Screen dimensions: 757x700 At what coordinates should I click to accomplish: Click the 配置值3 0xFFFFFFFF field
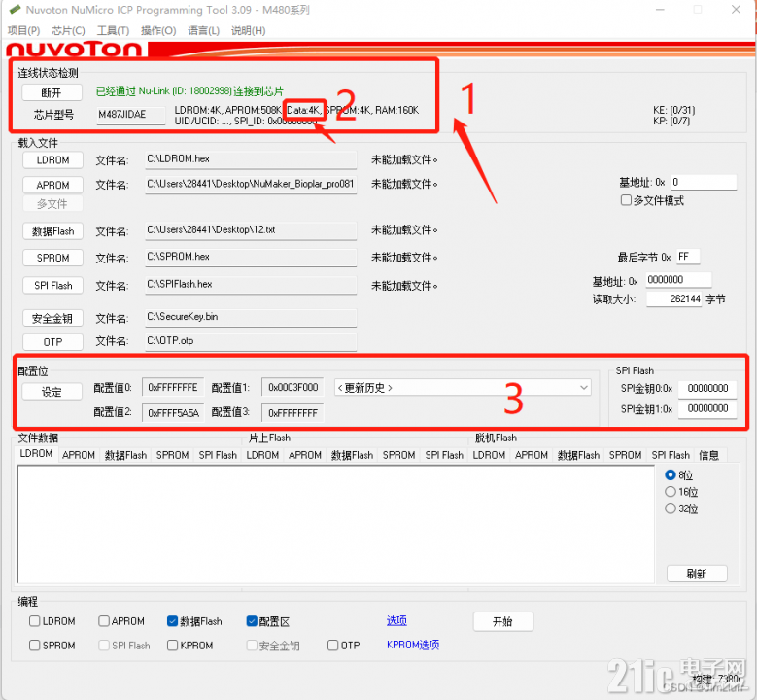292,413
